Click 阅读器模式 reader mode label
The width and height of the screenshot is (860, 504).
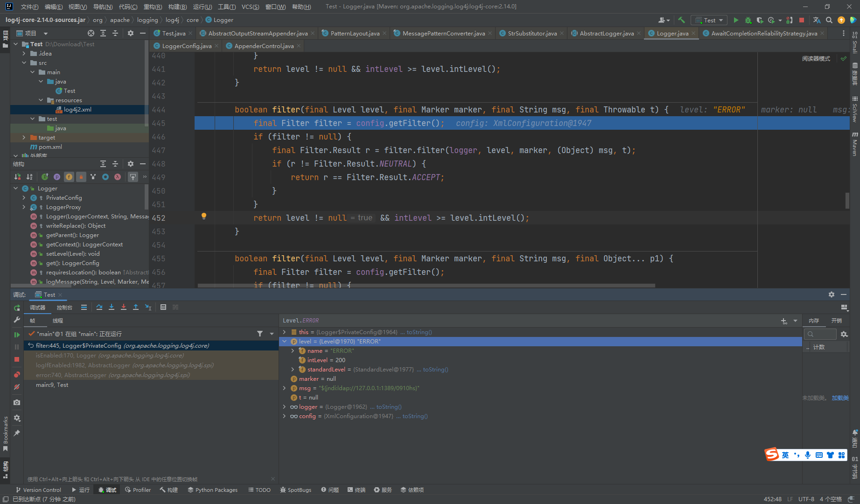click(x=816, y=59)
